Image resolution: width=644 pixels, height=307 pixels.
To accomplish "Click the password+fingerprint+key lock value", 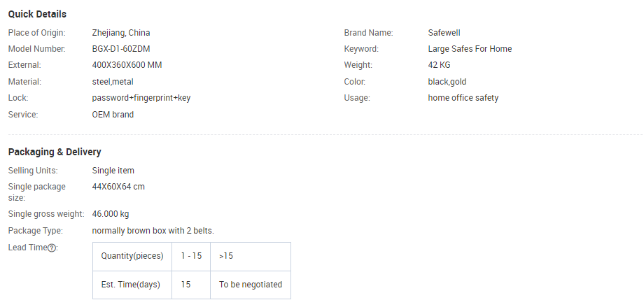I will [141, 98].
